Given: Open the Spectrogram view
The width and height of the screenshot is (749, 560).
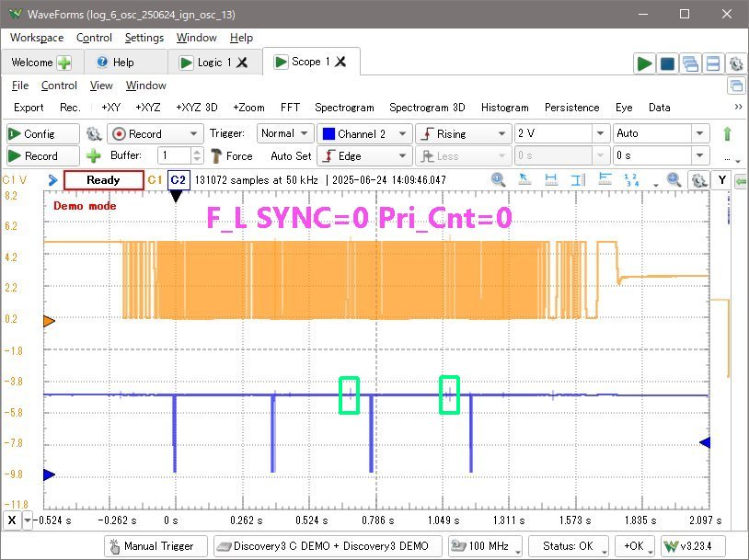Looking at the screenshot, I should (344, 108).
